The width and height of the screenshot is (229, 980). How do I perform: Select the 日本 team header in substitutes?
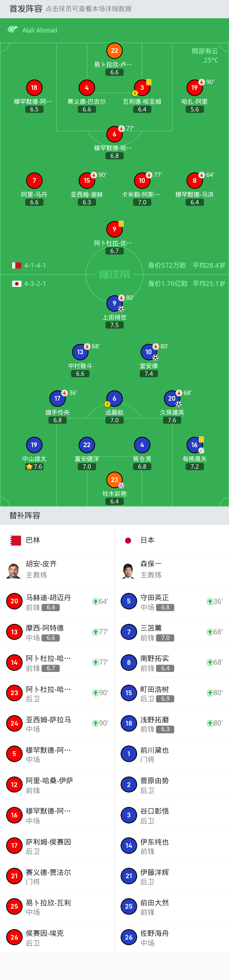(x=172, y=540)
